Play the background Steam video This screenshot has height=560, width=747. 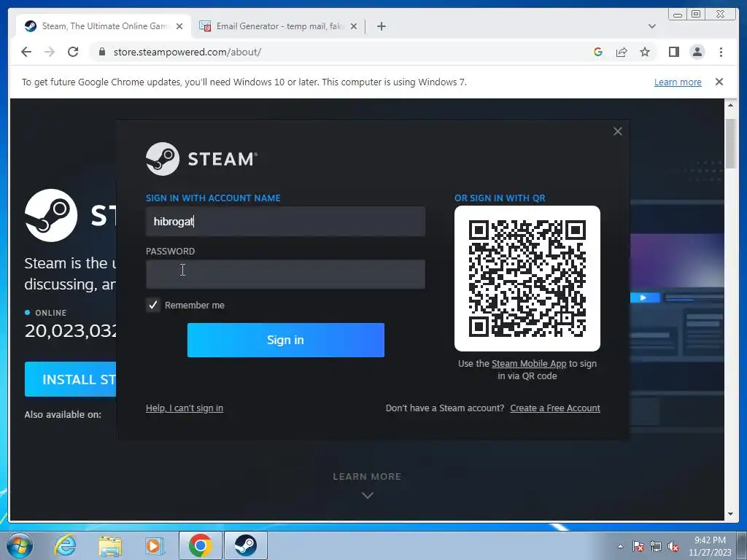(643, 297)
